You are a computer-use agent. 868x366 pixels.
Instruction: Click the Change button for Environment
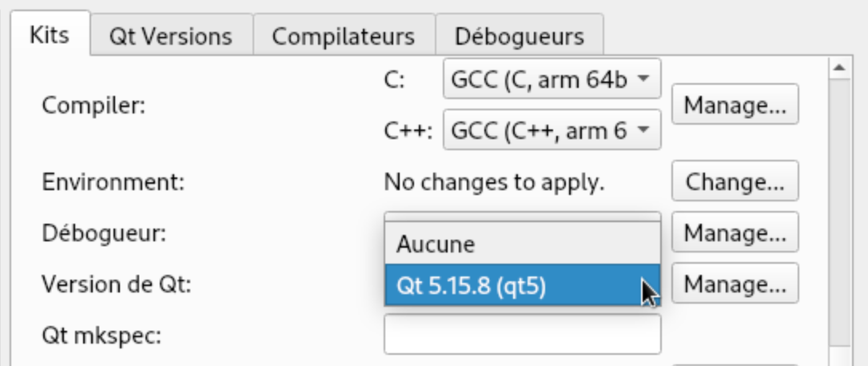(735, 182)
